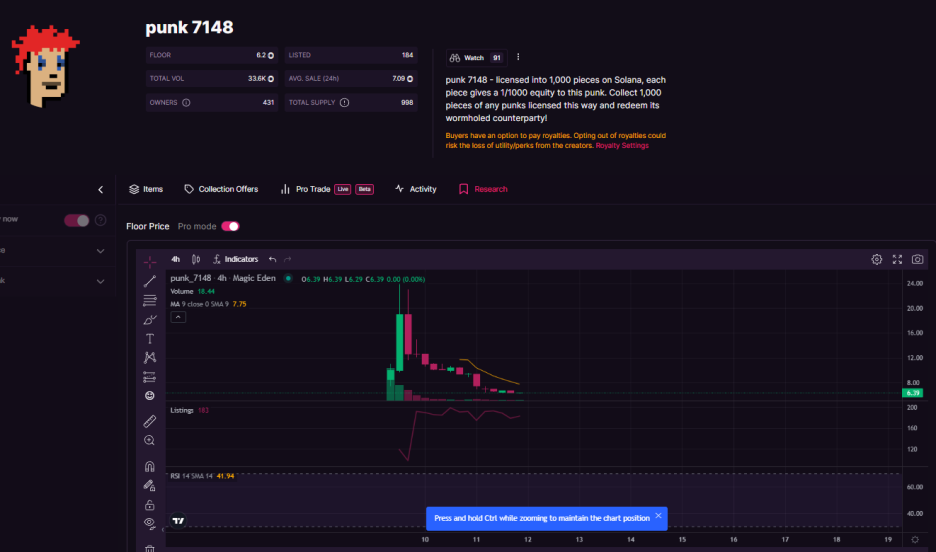Screen dimensions: 936x552
Task: Open the Indicators menu
Action: click(236, 259)
